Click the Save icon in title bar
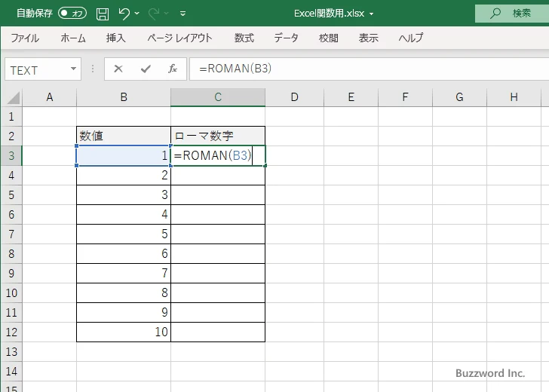Screen dimensions: 549x392 [x=103, y=14]
